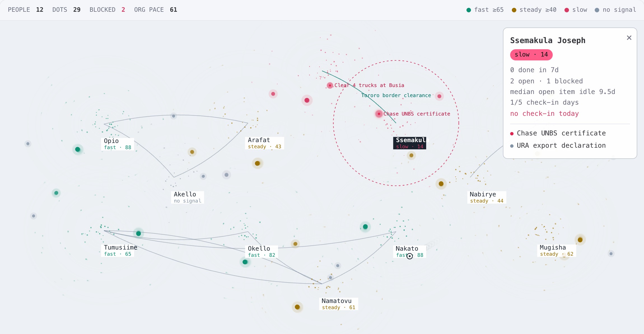Click the 'steady ≥40' legend entry
Image resolution: width=644 pixels, height=334 pixels.
(x=534, y=10)
